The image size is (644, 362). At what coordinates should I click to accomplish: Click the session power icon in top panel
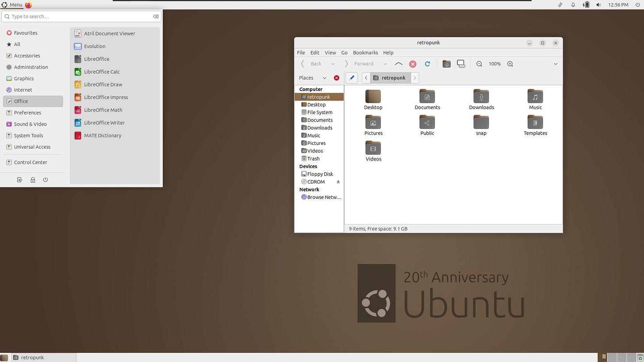(x=637, y=5)
